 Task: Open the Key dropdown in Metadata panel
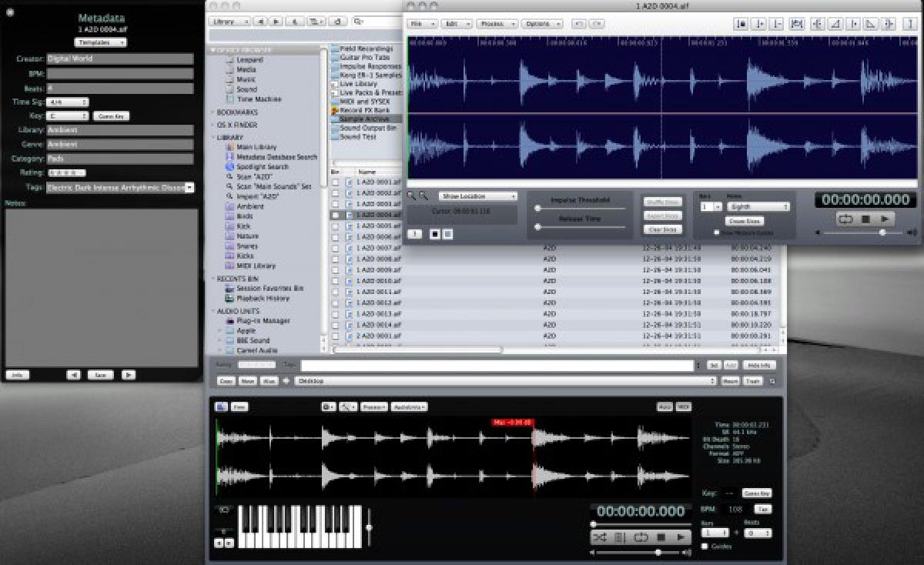click(68, 116)
